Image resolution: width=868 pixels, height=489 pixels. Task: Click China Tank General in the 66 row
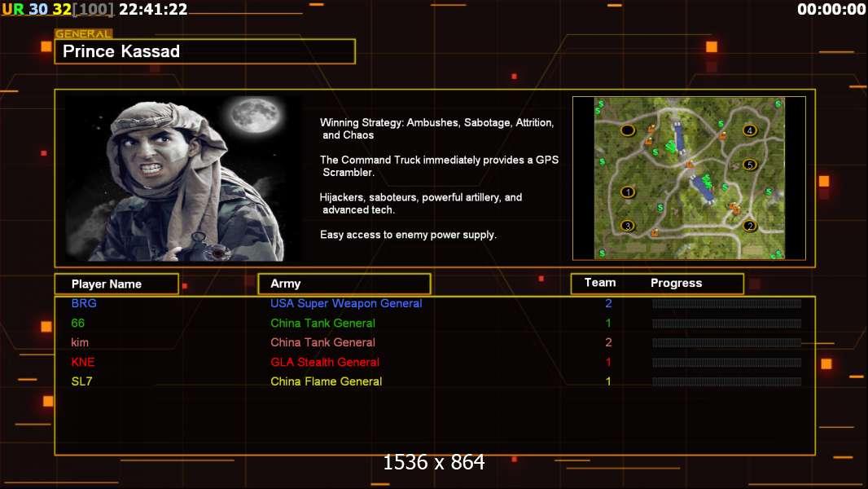tap(322, 323)
